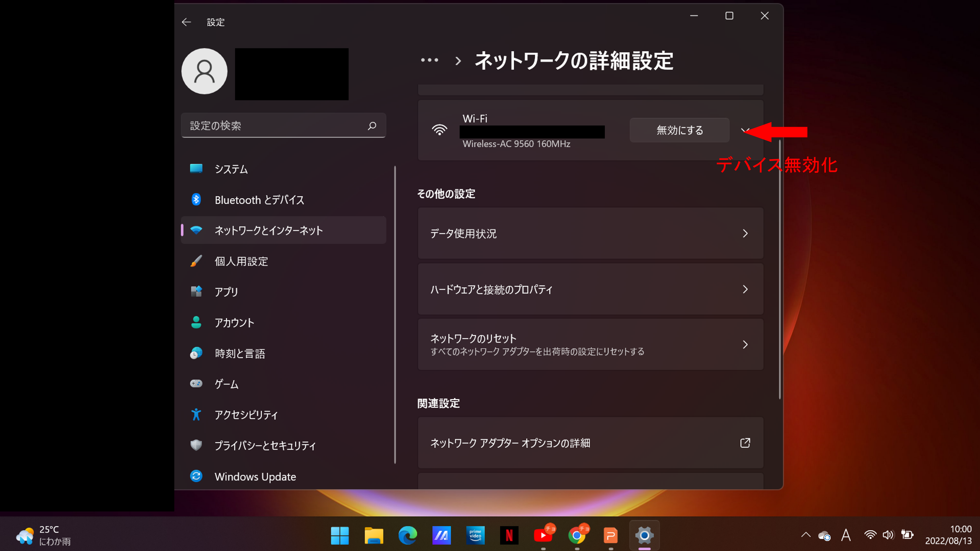The height and width of the screenshot is (551, 980).
Task: Click the back arrow in Settings
Action: pos(186,22)
